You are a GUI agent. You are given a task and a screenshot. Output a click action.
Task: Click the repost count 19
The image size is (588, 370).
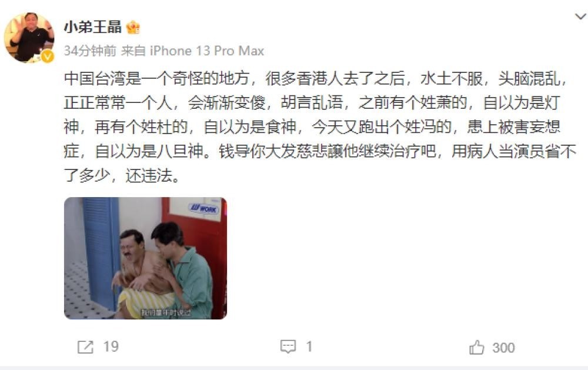pos(111,346)
